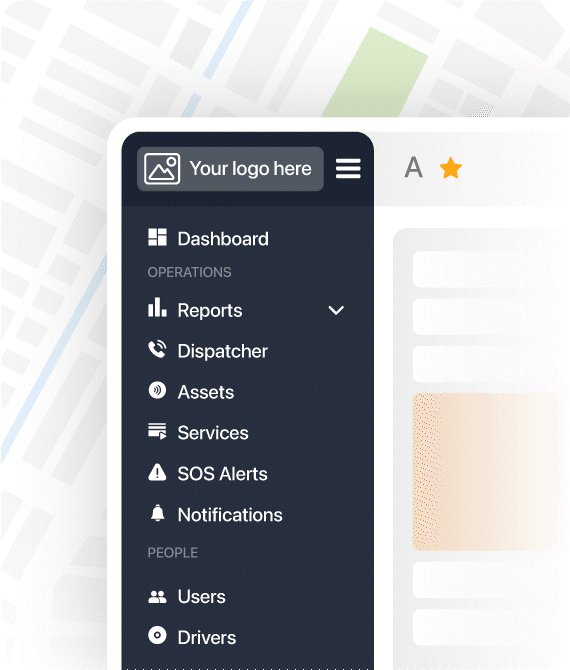Select Services in the sidebar
This screenshot has height=670, width=570.
tap(213, 433)
